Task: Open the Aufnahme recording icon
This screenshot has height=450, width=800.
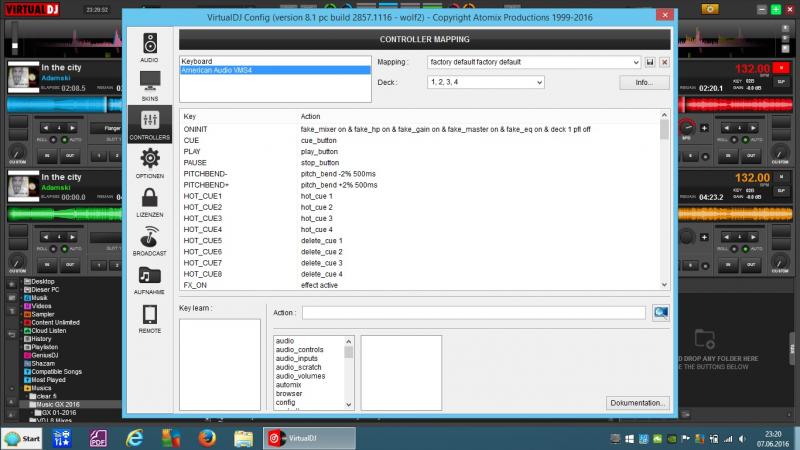Action: (150, 279)
